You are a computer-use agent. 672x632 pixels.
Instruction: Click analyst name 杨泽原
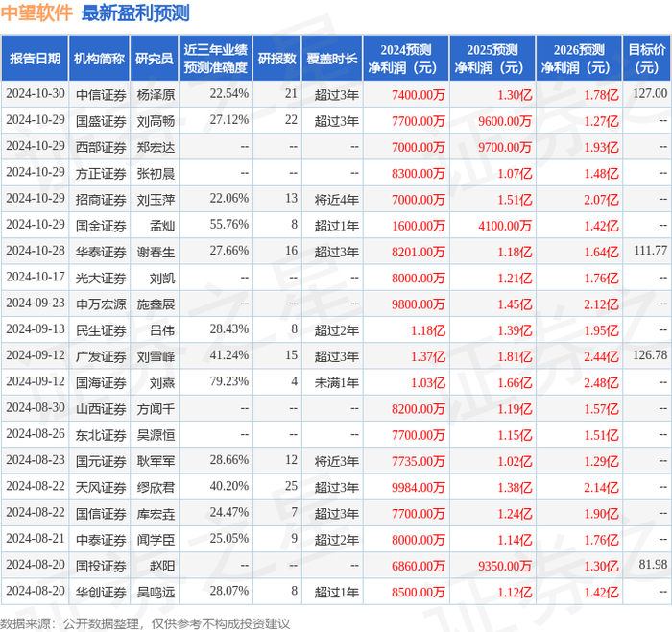tap(156, 95)
